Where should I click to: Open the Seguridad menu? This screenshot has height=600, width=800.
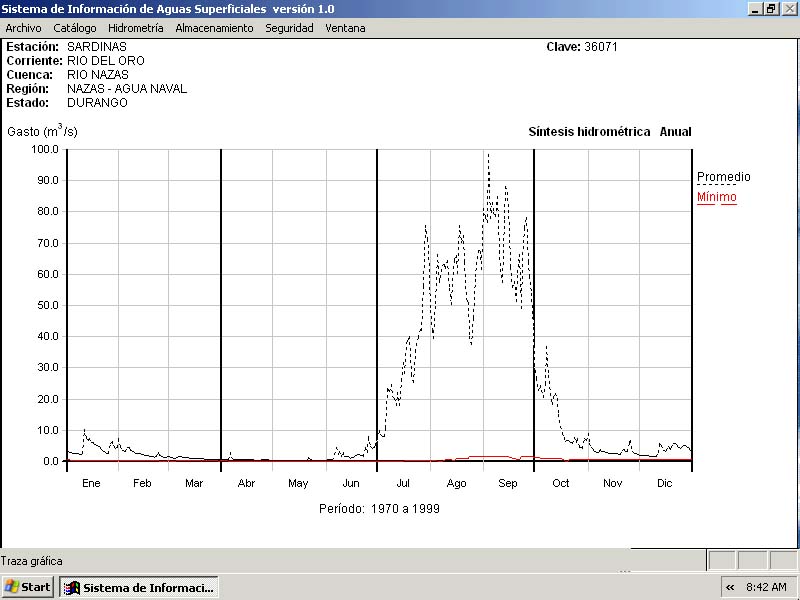[x=289, y=28]
